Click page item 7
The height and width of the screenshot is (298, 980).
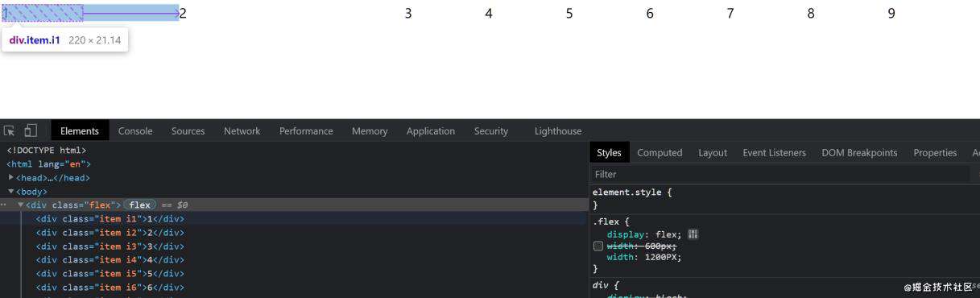tap(730, 13)
